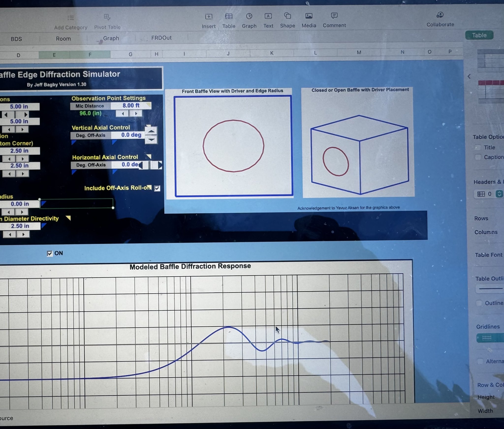This screenshot has height=429, width=504.
Task: Decrease first 5.00 in dimension
Action: [5, 114]
